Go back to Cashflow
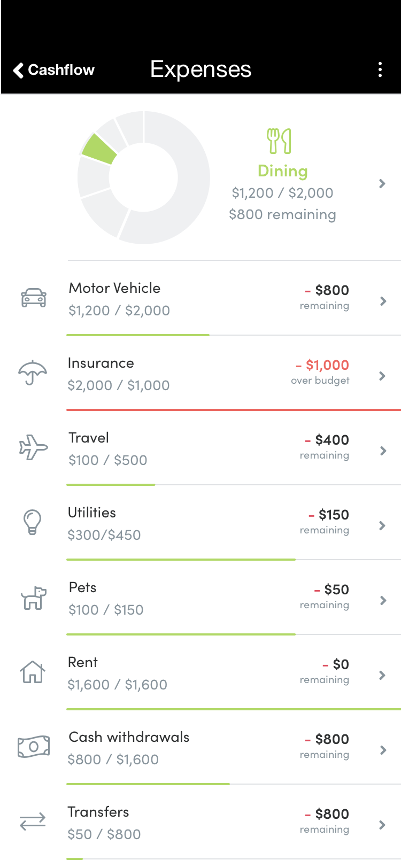 pyautogui.click(x=53, y=70)
